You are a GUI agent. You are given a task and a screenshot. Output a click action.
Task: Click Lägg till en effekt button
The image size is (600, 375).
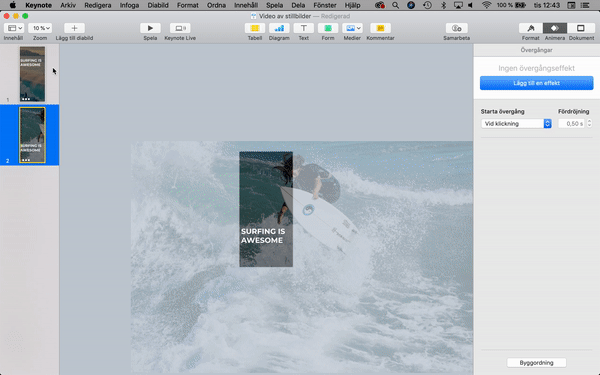536,83
